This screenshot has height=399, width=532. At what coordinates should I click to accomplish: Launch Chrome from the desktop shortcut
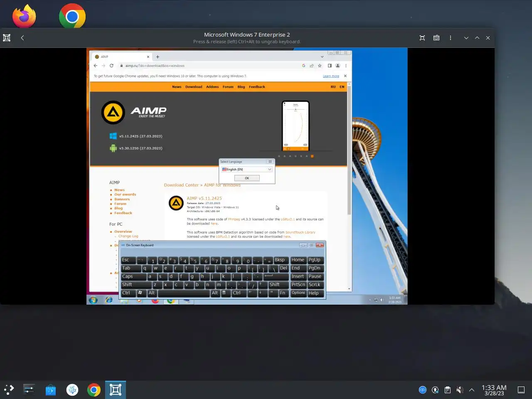click(x=72, y=16)
